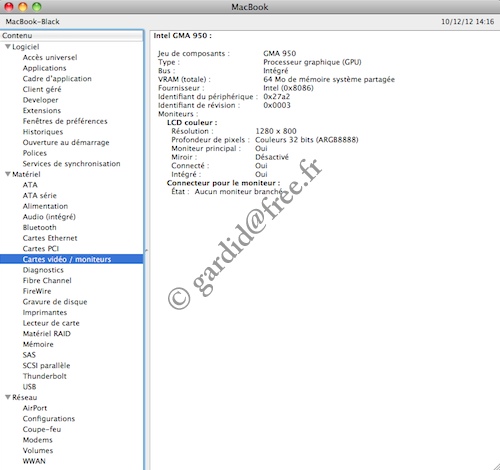Open the Coupe-feu entry
The width and height of the screenshot is (500, 470).
coord(42,429)
